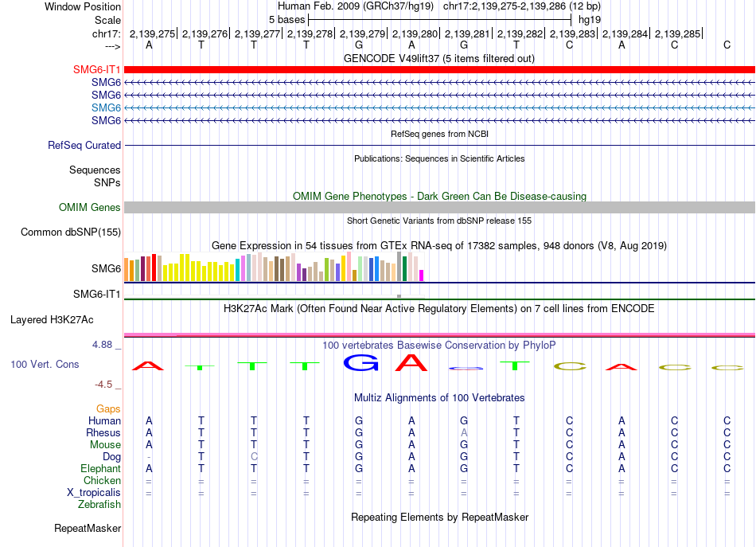The image size is (756, 547).
Task: Select the Rhesus alignment row label
Action: tap(103, 432)
